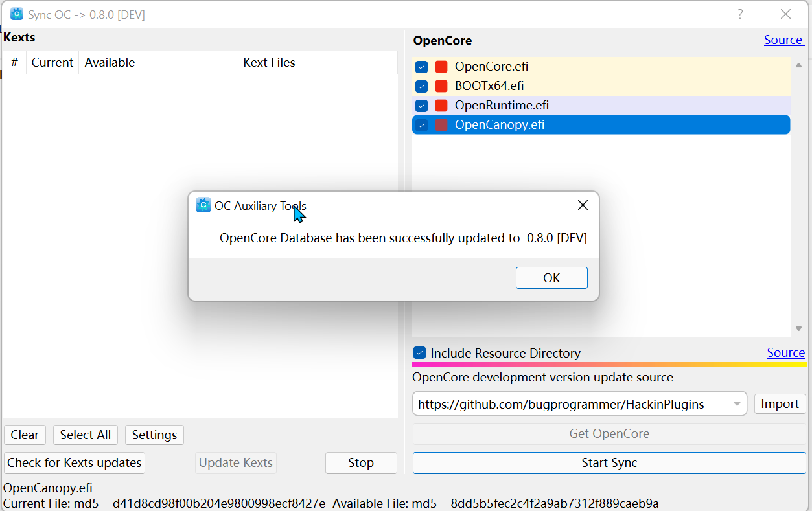Click the Import button
This screenshot has width=812, height=511.
pos(780,404)
